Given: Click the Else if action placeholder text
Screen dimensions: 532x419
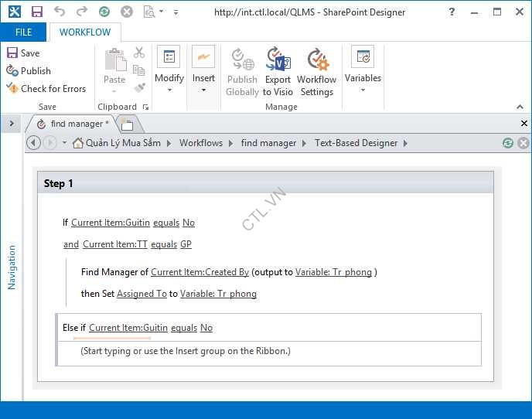Looking at the screenshot, I should click(185, 351).
